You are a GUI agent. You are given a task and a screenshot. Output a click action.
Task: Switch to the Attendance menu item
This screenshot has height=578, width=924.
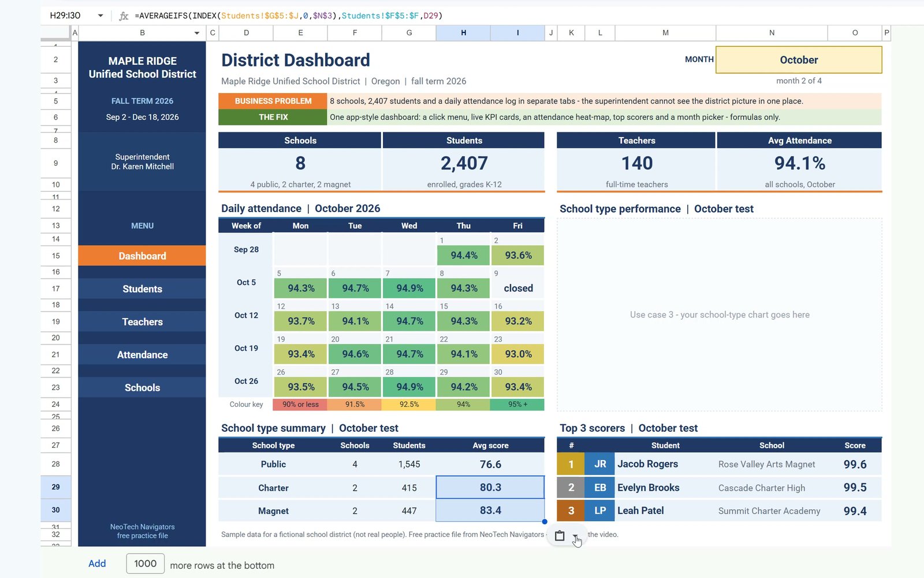[x=142, y=355]
